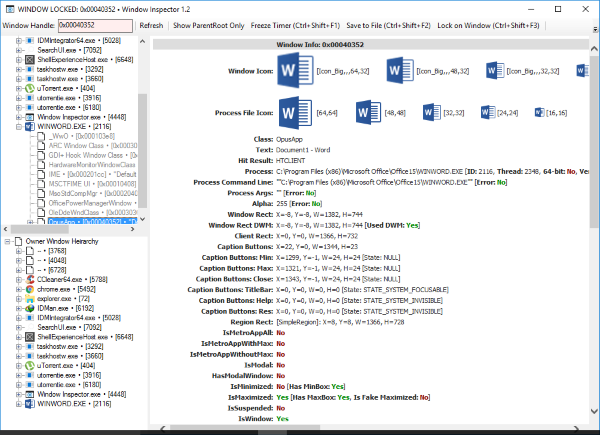The width and height of the screenshot is (600, 435).
Task: Select the WINWORD.EXE icon in owner hierarchy
Action: tap(29, 404)
